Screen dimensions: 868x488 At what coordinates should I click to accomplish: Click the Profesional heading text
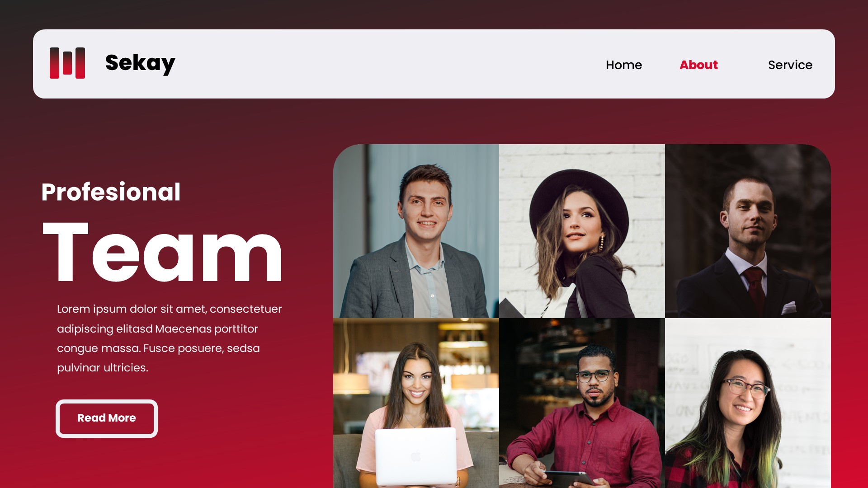click(111, 192)
